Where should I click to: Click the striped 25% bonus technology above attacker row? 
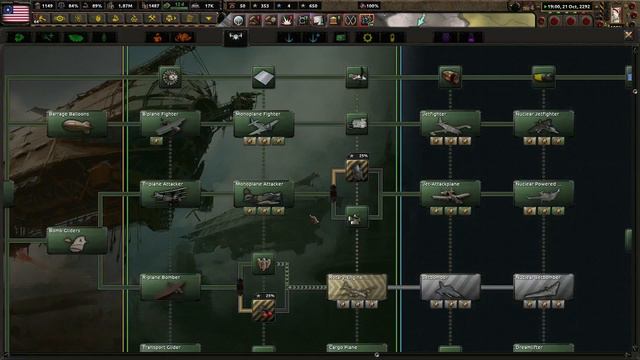pyautogui.click(x=357, y=170)
